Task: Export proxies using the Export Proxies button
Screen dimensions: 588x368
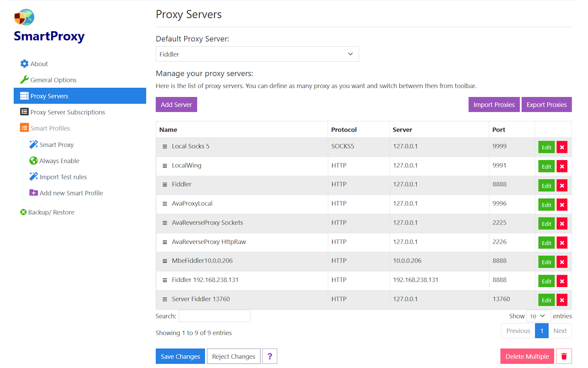Action: click(x=546, y=104)
